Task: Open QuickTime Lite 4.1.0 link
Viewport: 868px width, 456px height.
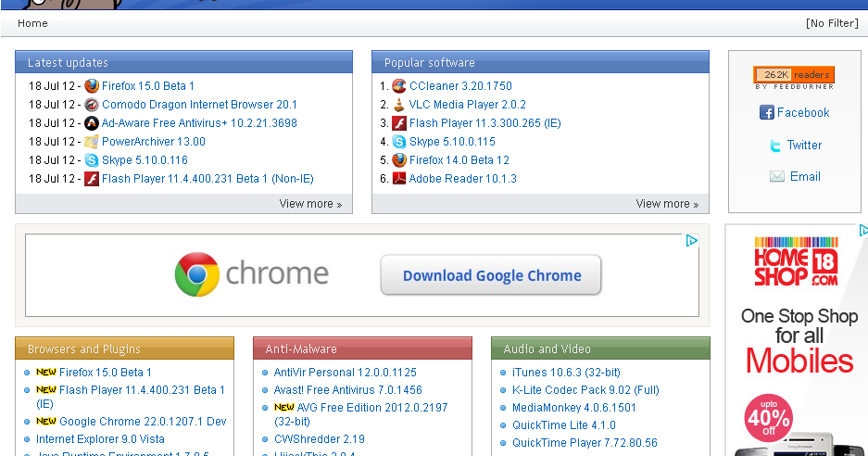Action: (x=564, y=425)
